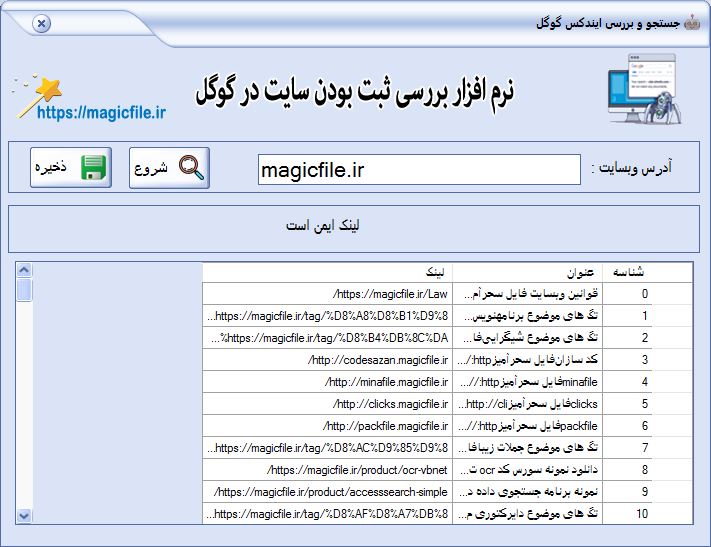The height and width of the screenshot is (547, 711).
Task: Select the tag link cell in row 10
Action: point(327,514)
